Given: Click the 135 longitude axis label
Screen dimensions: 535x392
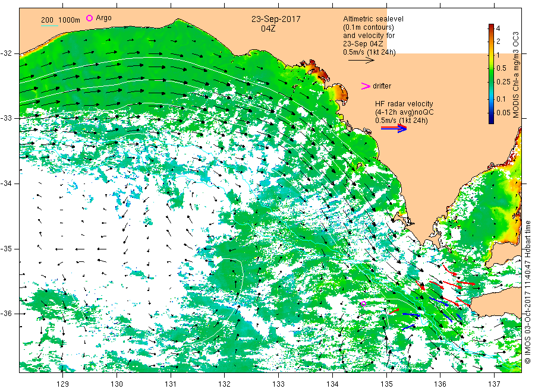Looking at the screenshot, I should (x=386, y=384).
